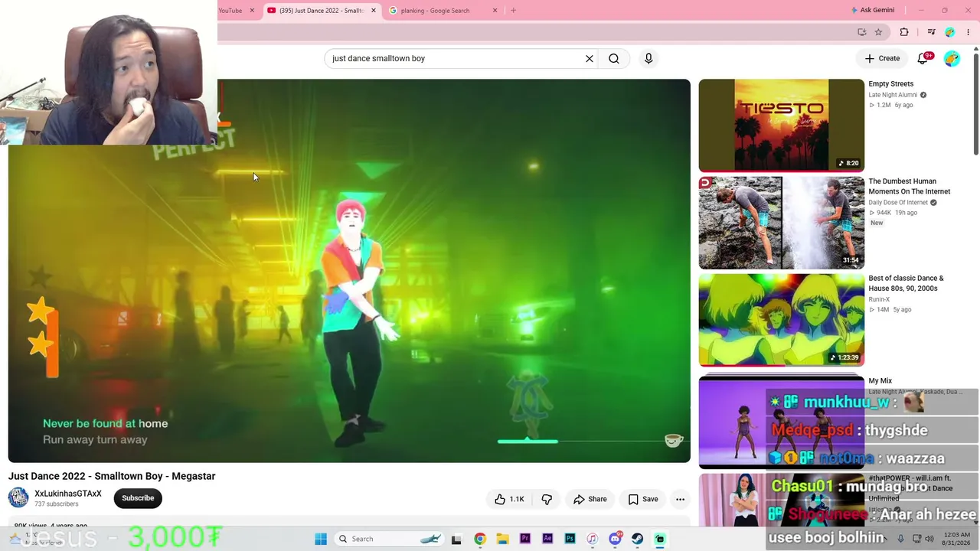Viewport: 980px width, 551px height.
Task: Clear the YouTube search box text
Action: (x=590, y=58)
